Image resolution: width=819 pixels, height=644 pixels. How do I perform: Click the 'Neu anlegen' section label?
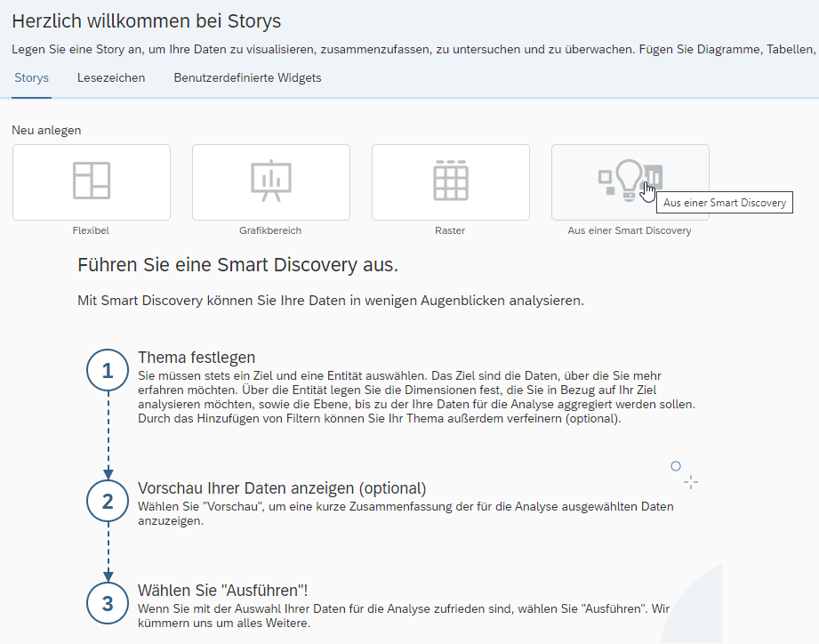pyautogui.click(x=46, y=130)
